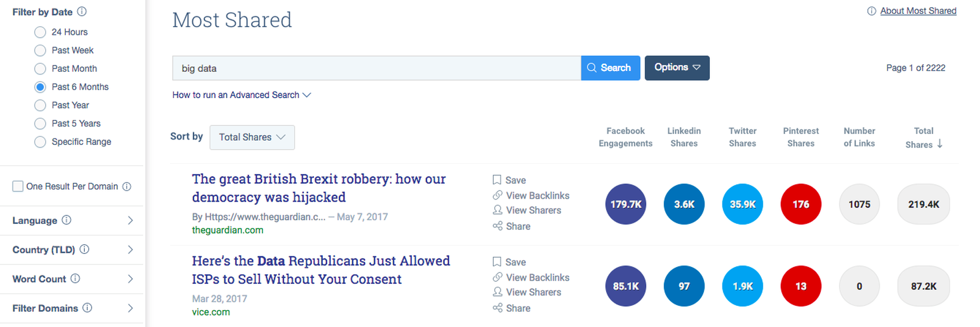Click the Word Count info icon
This screenshot has height=327, width=980.
tap(75, 278)
